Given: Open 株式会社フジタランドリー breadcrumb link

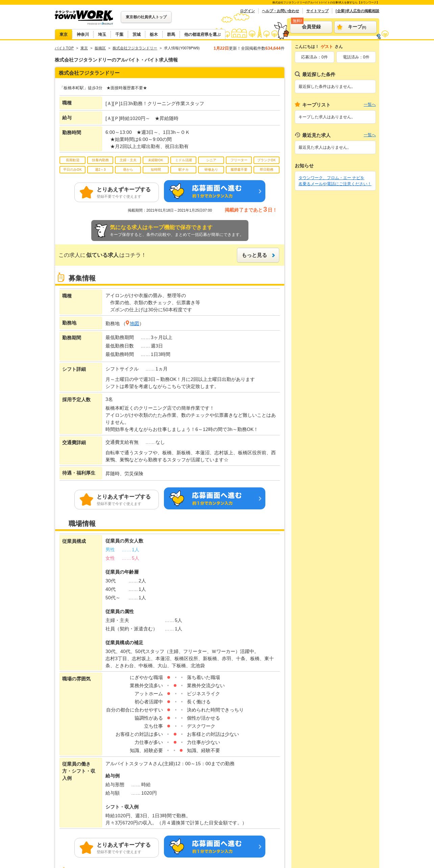Looking at the screenshot, I should click(x=135, y=48).
